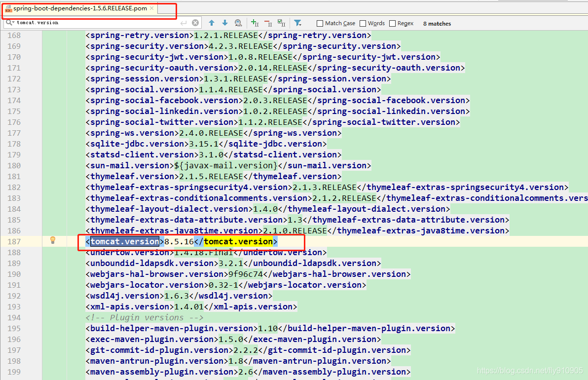
Task: Click line number 187 in the gutter
Action: click(15, 241)
